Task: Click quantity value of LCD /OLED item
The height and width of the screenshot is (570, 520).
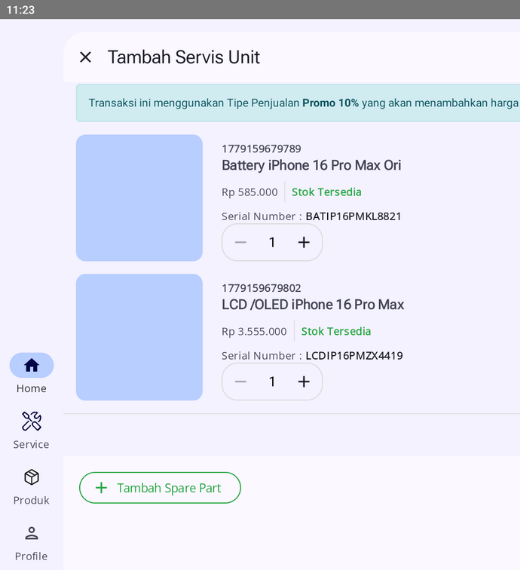Action: click(272, 382)
